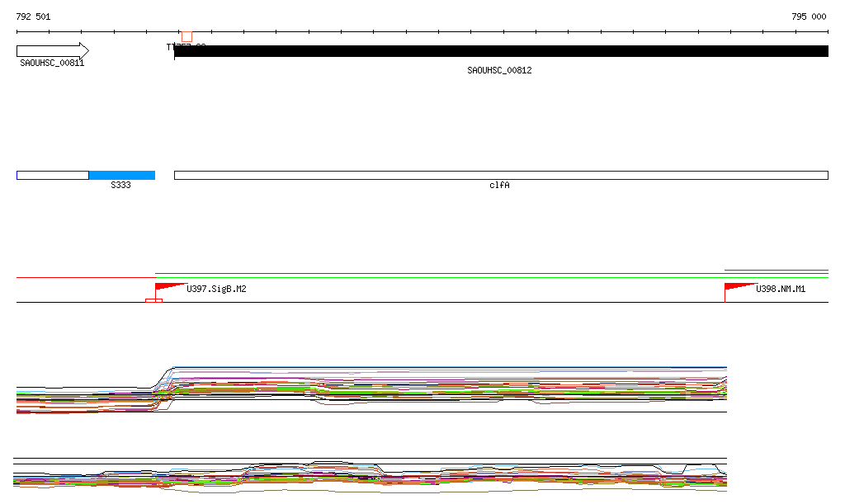The width and height of the screenshot is (845, 504).
Task: Click the long blue-outlined clfA box
Action: [x=501, y=175]
